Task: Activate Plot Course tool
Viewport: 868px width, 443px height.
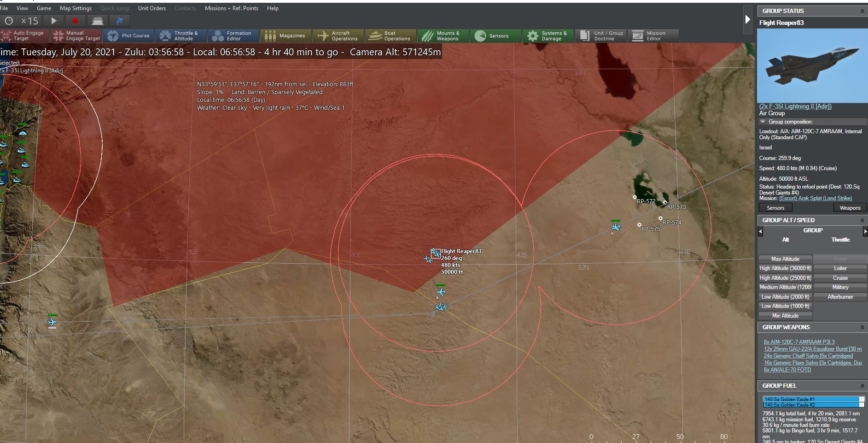Action: pyautogui.click(x=128, y=35)
